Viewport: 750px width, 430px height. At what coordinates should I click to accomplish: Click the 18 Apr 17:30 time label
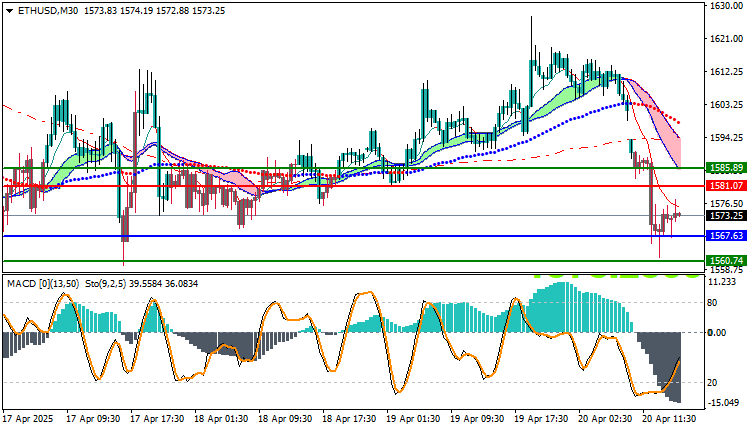coord(349,419)
